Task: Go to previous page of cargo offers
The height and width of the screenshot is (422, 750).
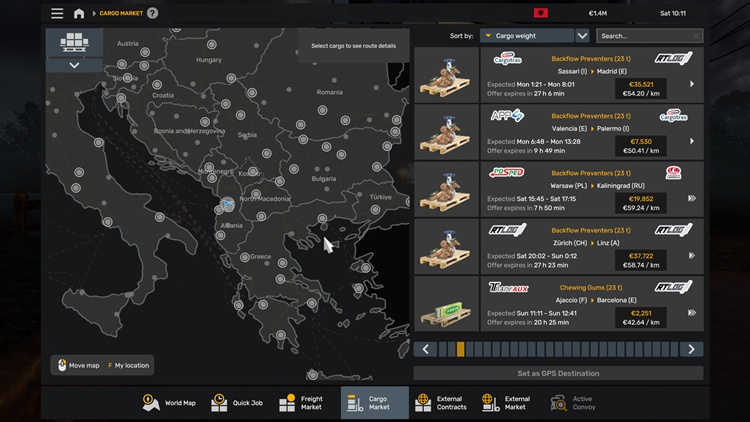Action: 426,349
